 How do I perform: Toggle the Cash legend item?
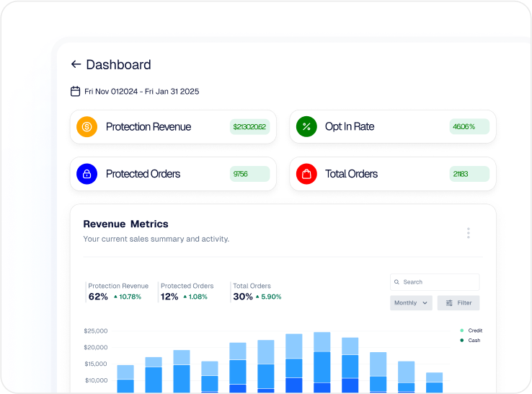(470, 341)
